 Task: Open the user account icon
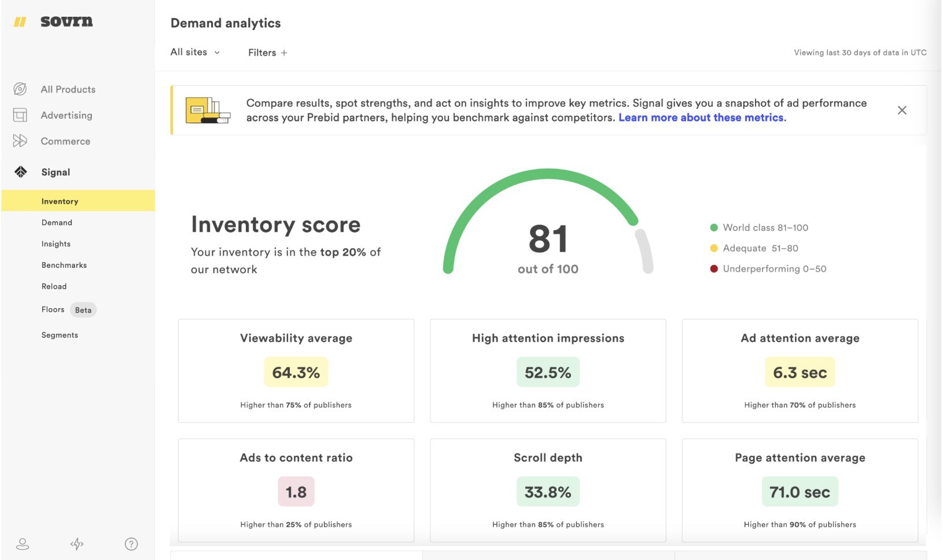point(23,544)
